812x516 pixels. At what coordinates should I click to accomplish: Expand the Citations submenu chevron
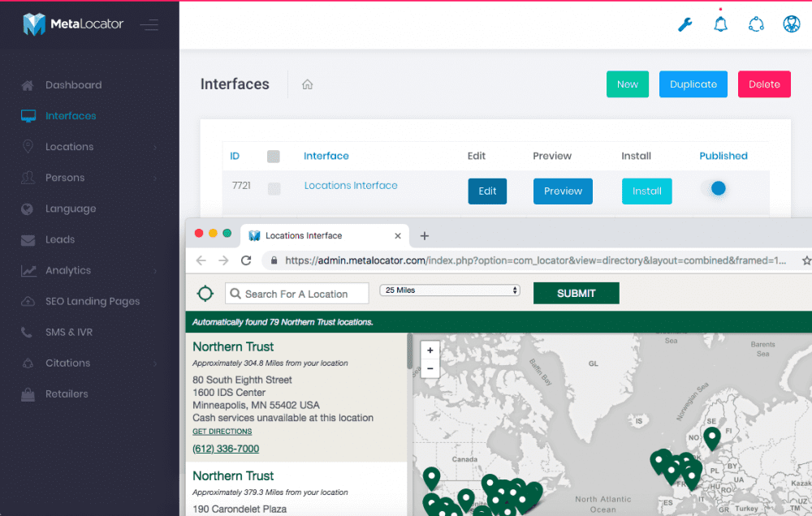[155, 363]
